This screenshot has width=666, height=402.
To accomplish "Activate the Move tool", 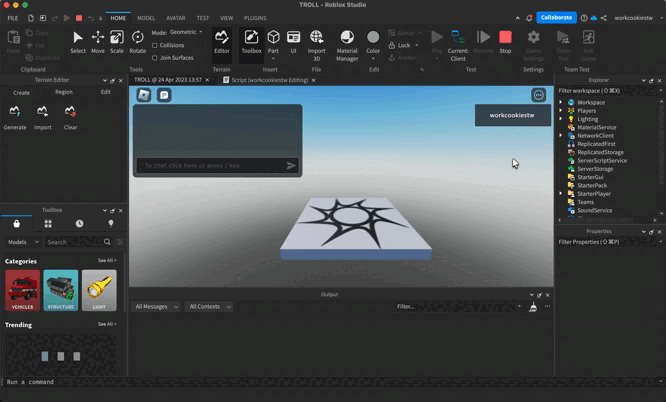I will pos(98,42).
